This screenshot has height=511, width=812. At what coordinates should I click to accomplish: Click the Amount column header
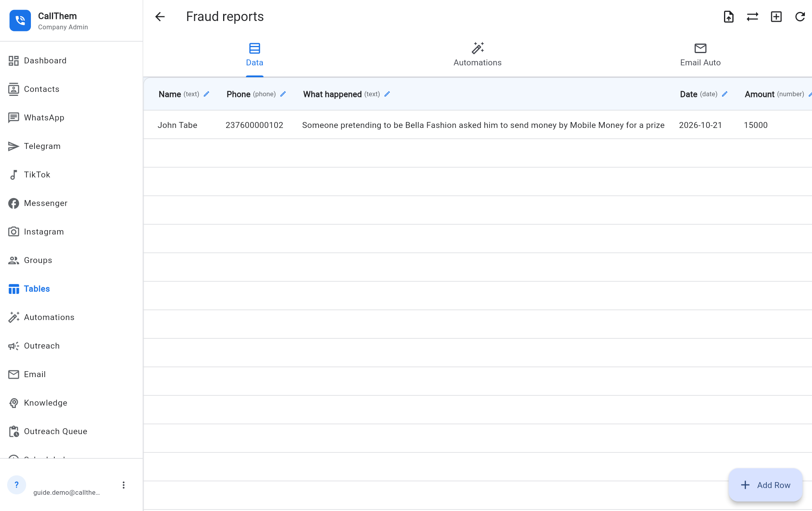pos(774,94)
